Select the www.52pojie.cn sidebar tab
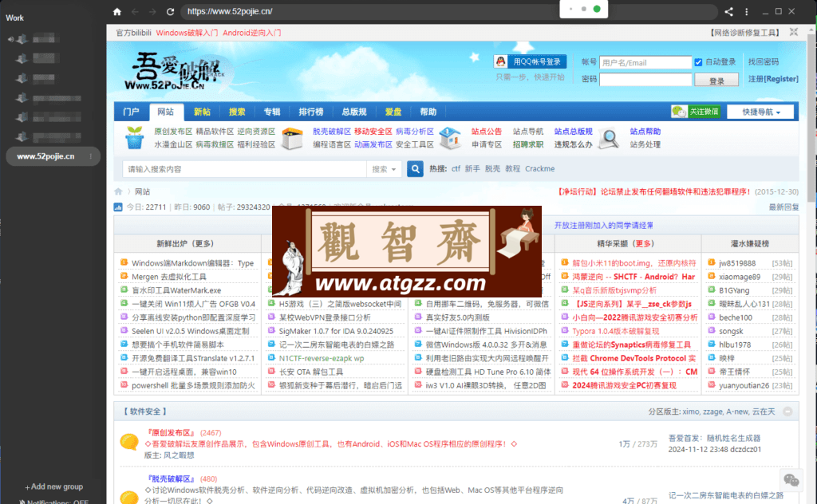This screenshot has width=817, height=504. tap(53, 156)
